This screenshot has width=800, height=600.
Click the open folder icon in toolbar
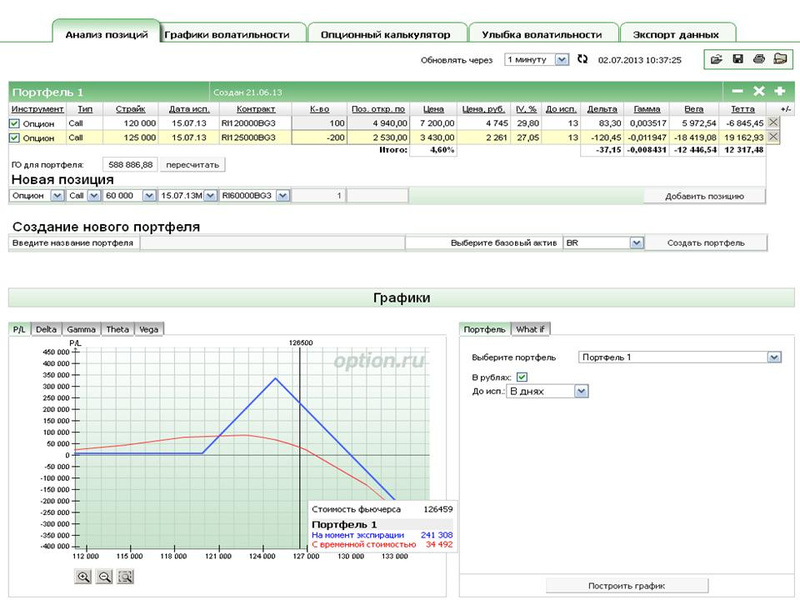coord(716,60)
